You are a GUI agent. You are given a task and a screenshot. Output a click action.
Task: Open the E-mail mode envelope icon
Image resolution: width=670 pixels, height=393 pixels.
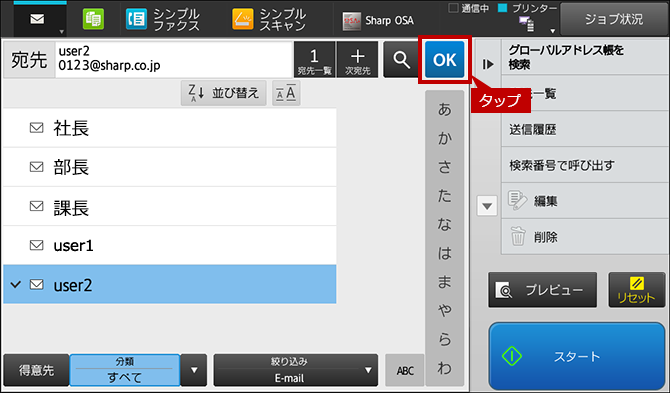[37, 20]
